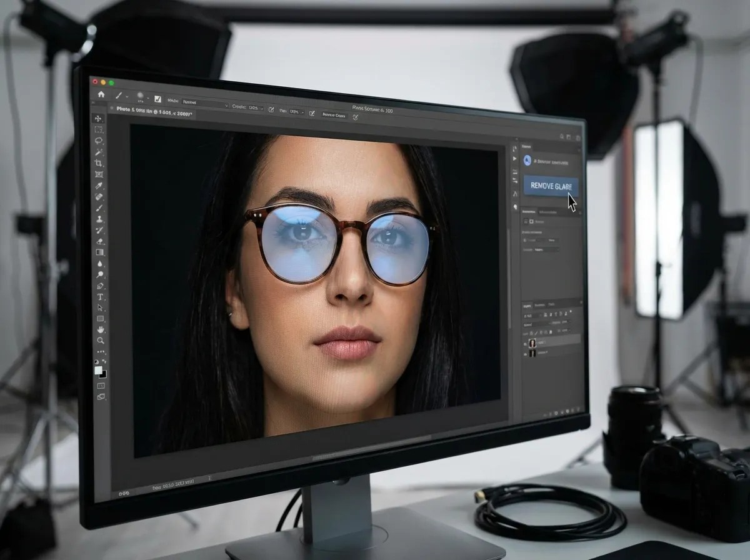Select the Eyedropper tool

(x=99, y=186)
